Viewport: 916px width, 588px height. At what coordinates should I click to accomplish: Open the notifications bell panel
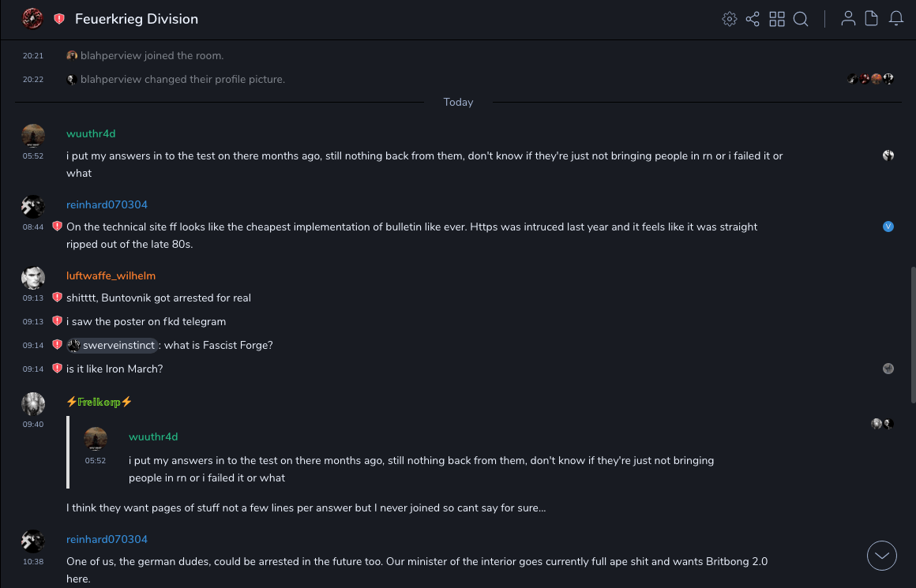[896, 19]
